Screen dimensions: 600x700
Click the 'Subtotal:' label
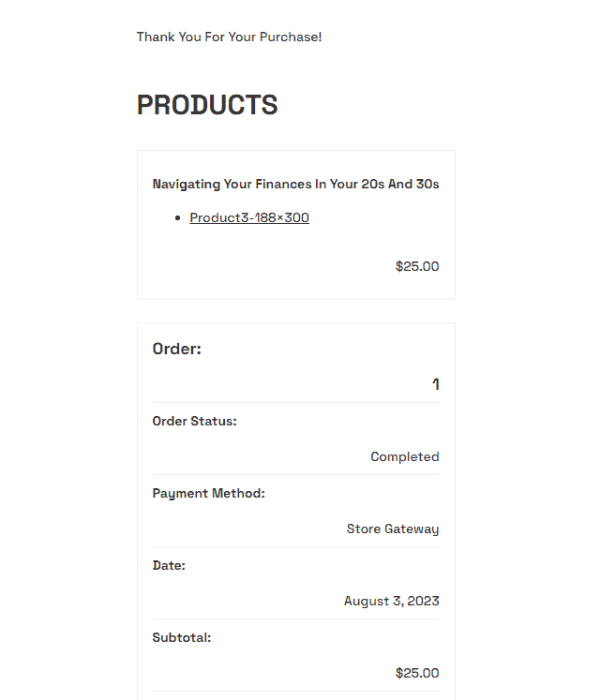coord(182,637)
